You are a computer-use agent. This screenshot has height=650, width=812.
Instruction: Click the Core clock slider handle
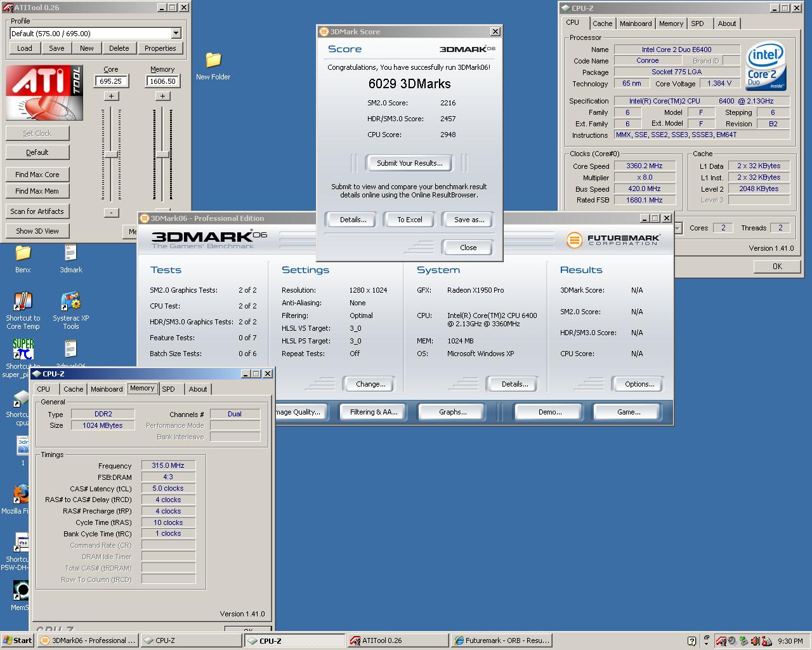[111, 154]
